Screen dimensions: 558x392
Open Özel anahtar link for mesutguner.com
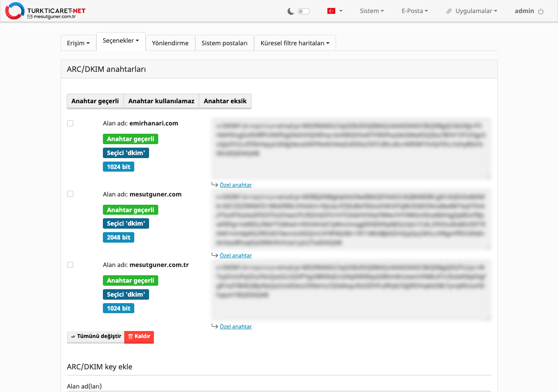pos(236,255)
